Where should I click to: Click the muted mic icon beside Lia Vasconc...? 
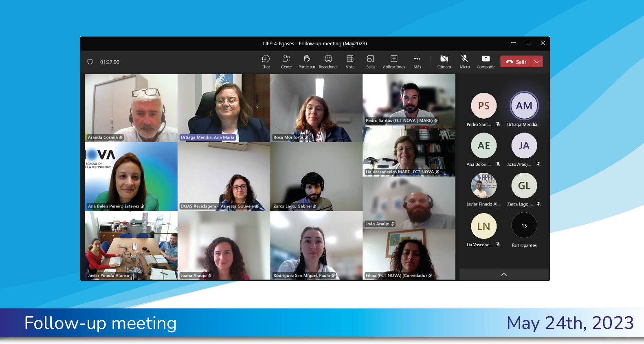498,245
